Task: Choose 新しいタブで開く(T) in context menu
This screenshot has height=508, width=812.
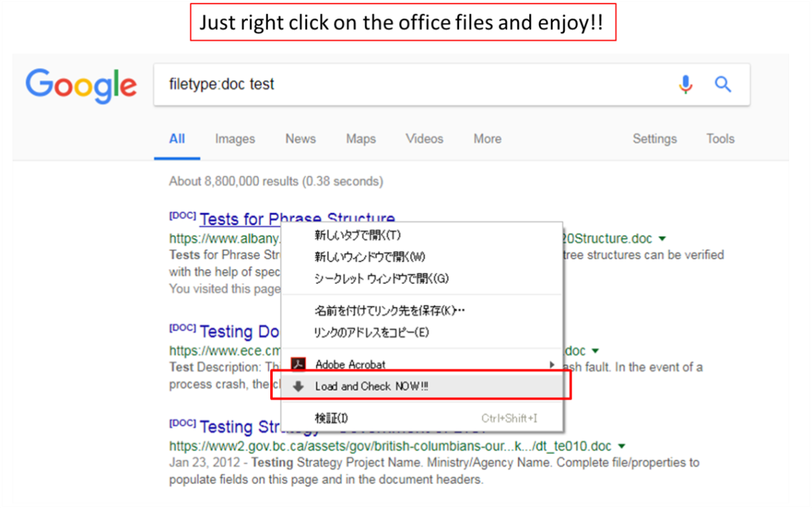Action: (x=422, y=236)
